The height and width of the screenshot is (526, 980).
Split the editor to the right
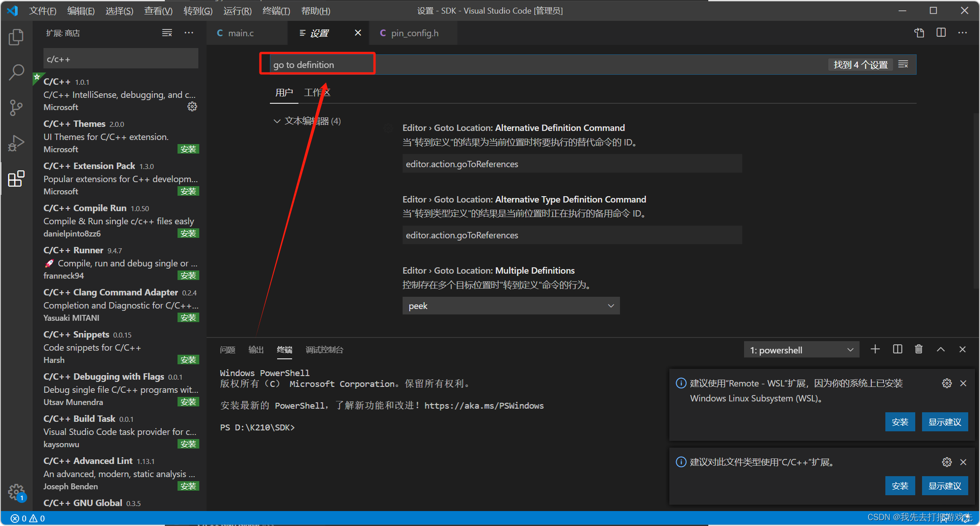941,33
